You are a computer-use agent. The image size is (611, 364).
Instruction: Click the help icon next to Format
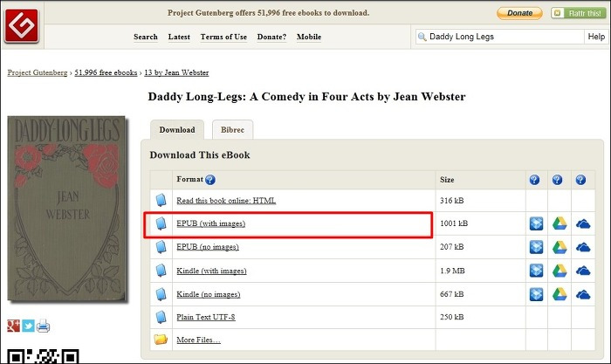coord(210,180)
